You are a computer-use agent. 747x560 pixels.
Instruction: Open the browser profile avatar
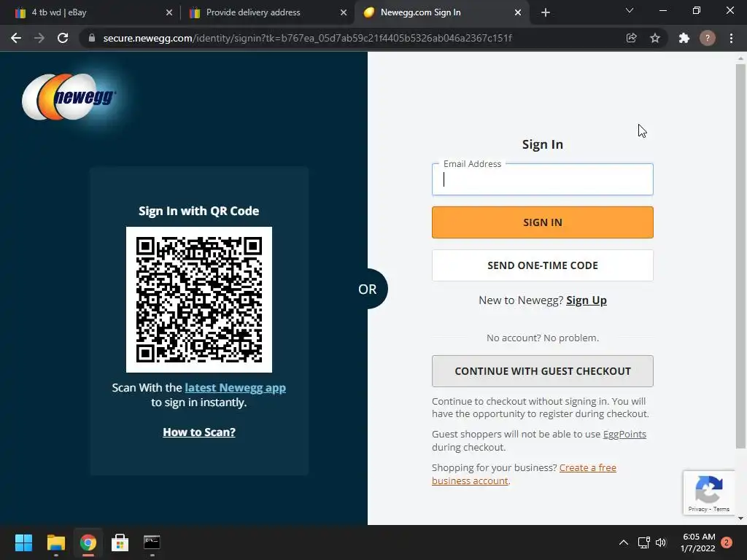point(708,38)
